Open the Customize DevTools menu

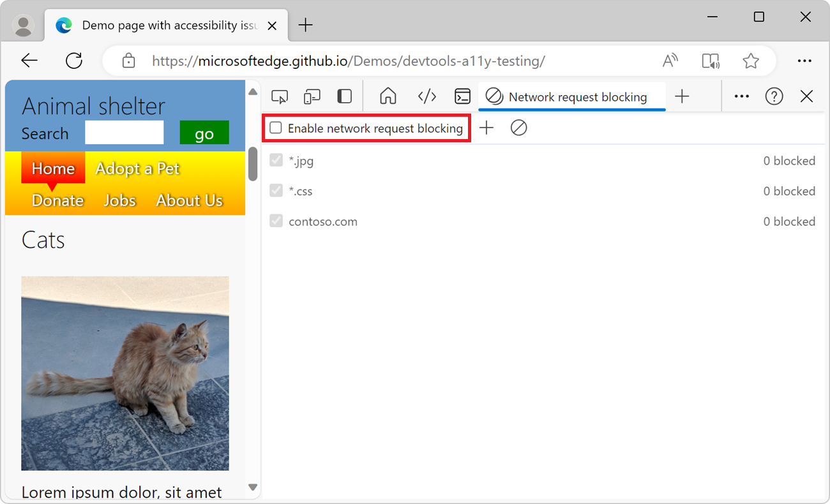click(x=741, y=96)
